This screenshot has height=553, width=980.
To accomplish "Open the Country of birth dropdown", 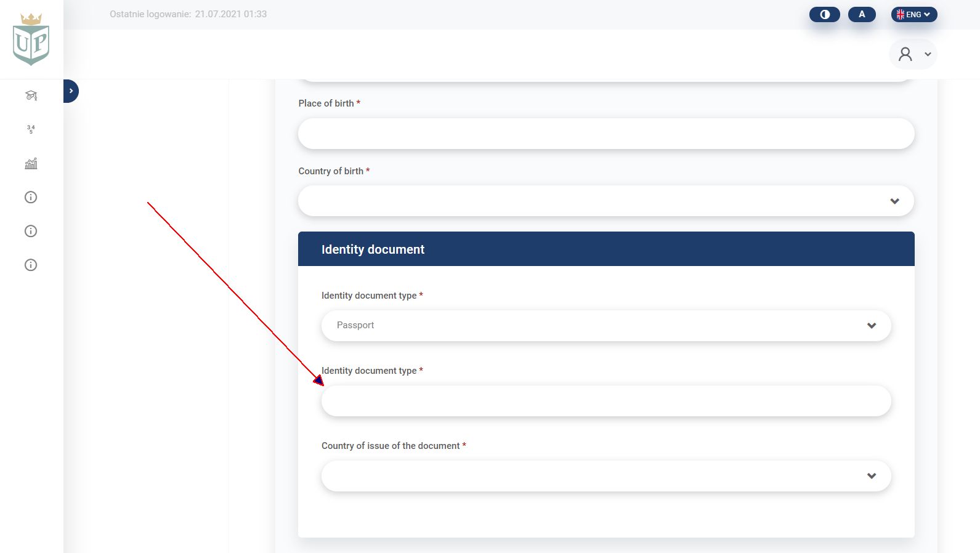I will 605,201.
